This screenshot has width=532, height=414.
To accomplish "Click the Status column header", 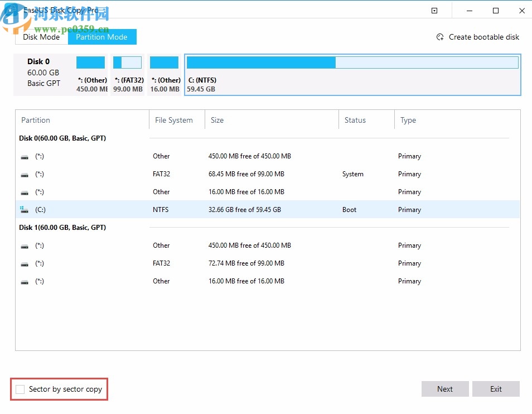I will [x=355, y=120].
